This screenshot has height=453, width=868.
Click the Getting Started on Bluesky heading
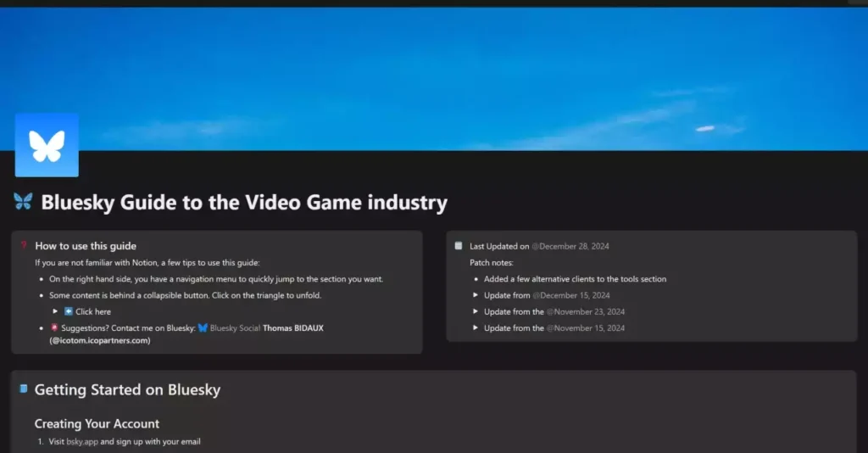pos(127,389)
